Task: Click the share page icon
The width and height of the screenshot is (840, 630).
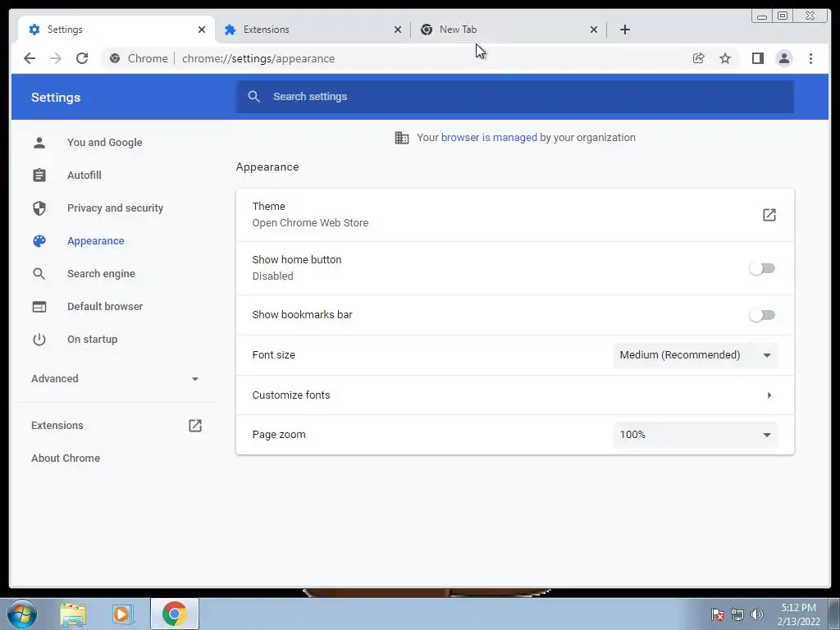Action: 699,58
